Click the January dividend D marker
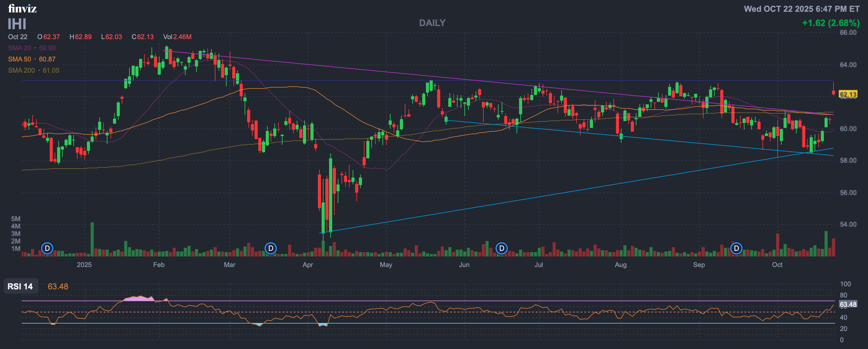The height and width of the screenshot is (349, 868). [x=47, y=249]
